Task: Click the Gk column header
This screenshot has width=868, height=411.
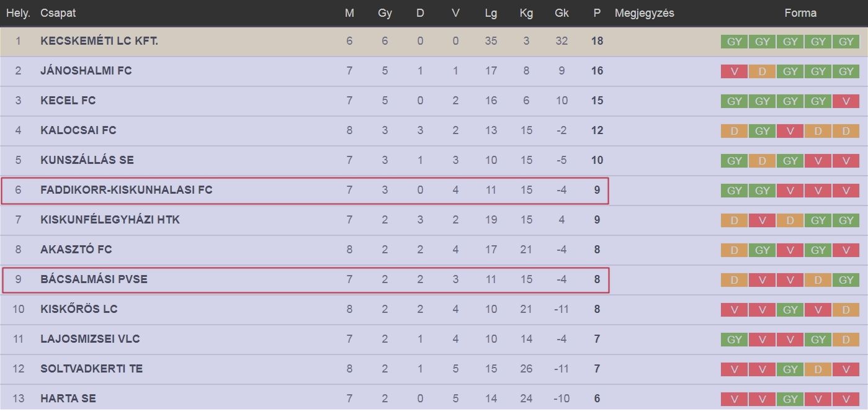Action: [562, 13]
